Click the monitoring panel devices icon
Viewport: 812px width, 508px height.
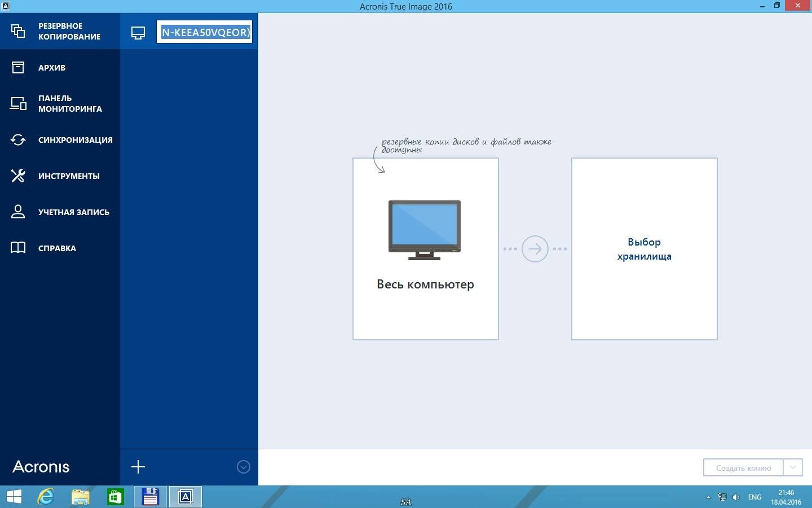click(18, 104)
